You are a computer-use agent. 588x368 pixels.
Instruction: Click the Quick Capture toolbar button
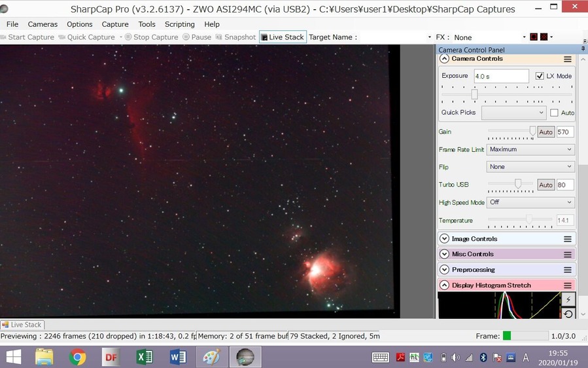[86, 37]
